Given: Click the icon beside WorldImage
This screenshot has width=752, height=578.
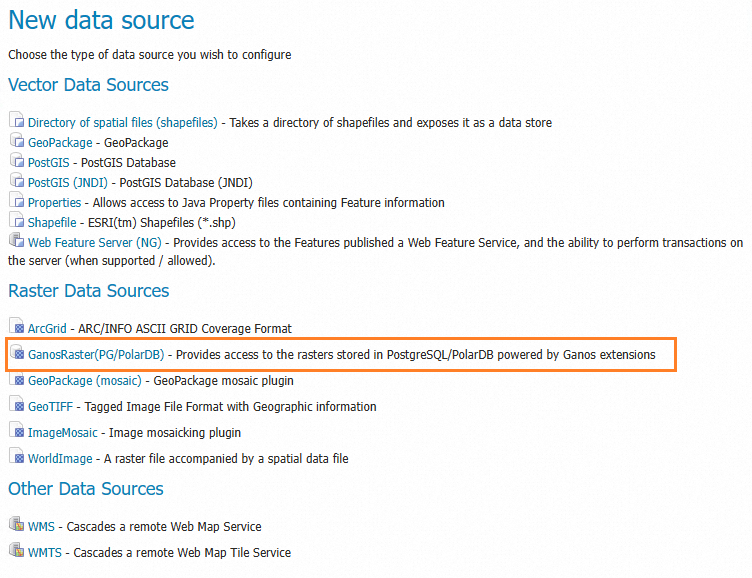Looking at the screenshot, I should coord(16,457).
